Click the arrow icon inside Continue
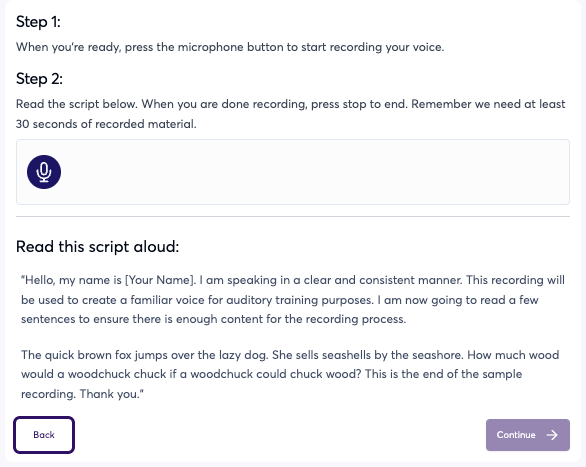The image size is (586, 467). 552,435
